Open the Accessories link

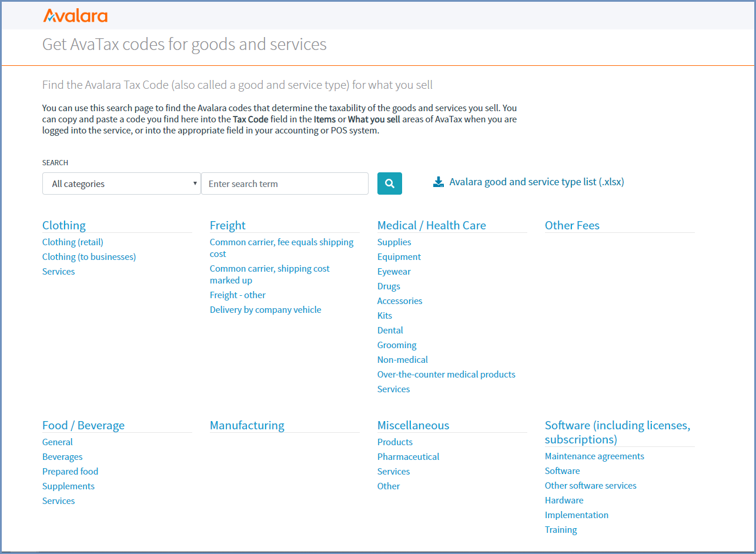pyautogui.click(x=400, y=301)
